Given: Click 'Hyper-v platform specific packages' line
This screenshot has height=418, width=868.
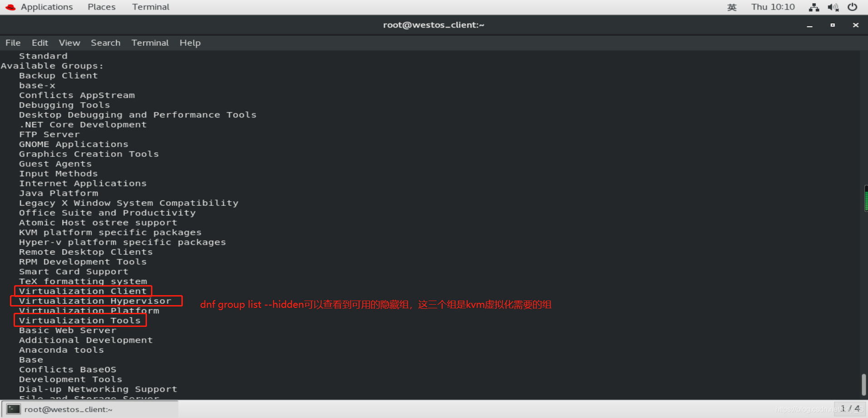Looking at the screenshot, I should click(122, 242).
